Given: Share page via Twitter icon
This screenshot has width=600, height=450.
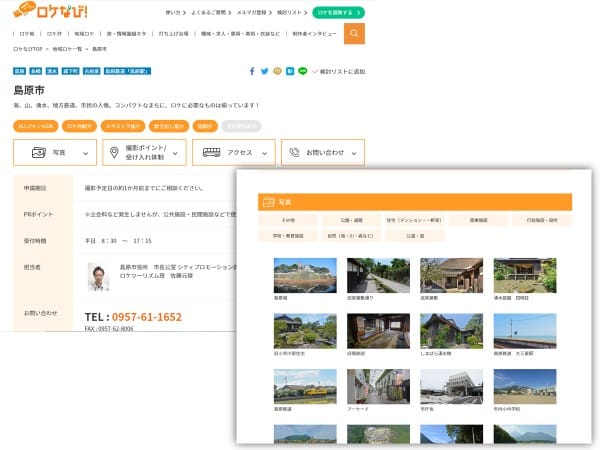Looking at the screenshot, I should pos(264,71).
